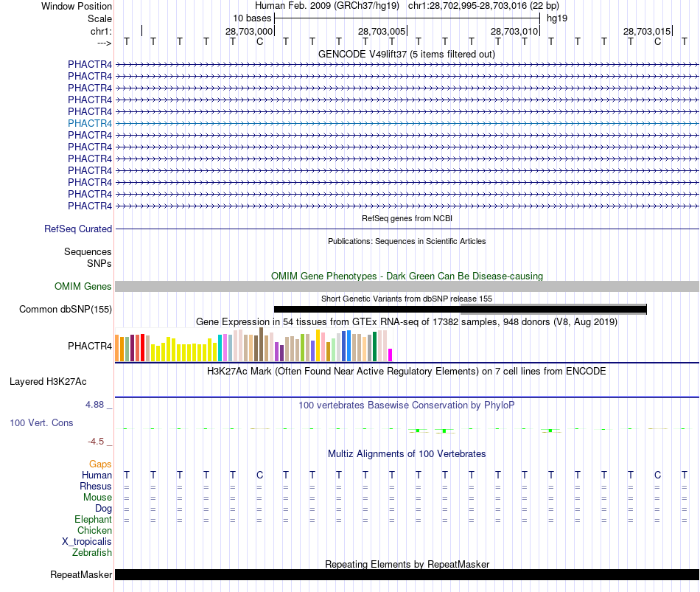Select the chr1: label beside the ruler
This screenshot has width=700, height=592.
click(x=101, y=31)
